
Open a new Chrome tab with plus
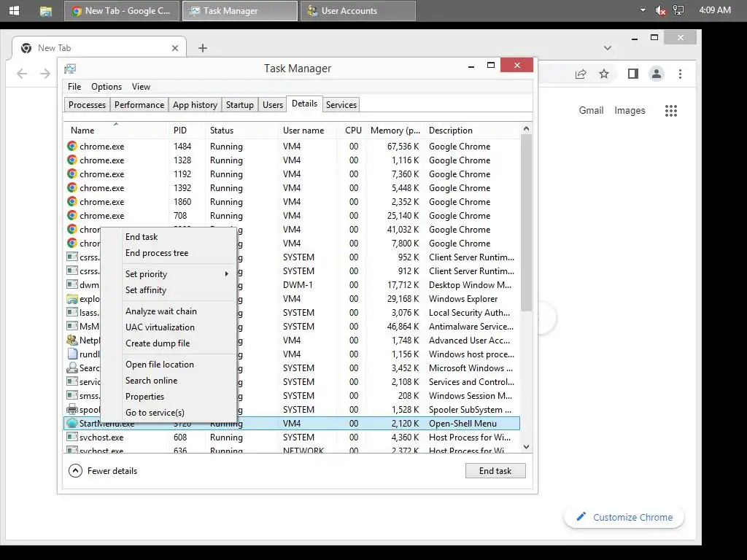tap(203, 48)
